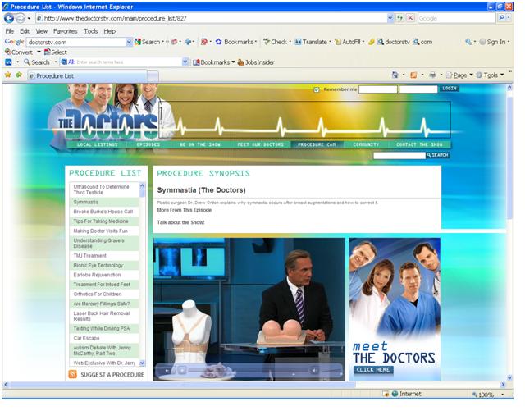Open the recent pages dropdown beside Forward

pyautogui.click(x=29, y=18)
